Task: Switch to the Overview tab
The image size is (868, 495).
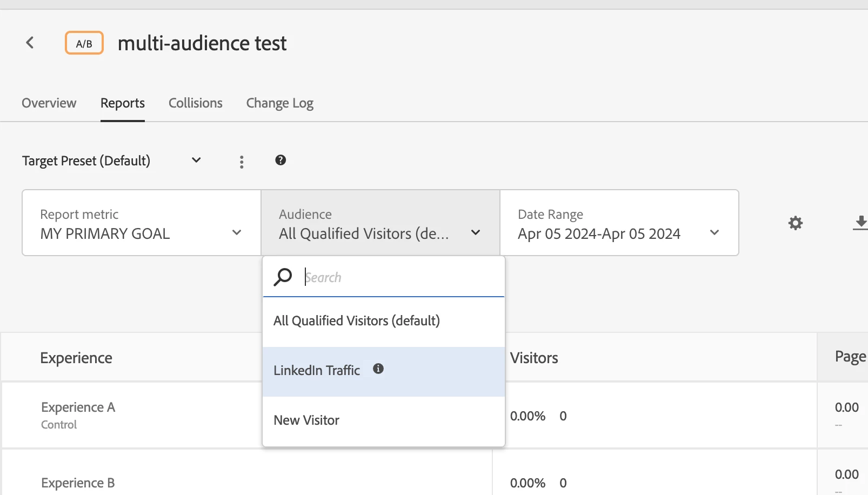Action: (x=49, y=103)
